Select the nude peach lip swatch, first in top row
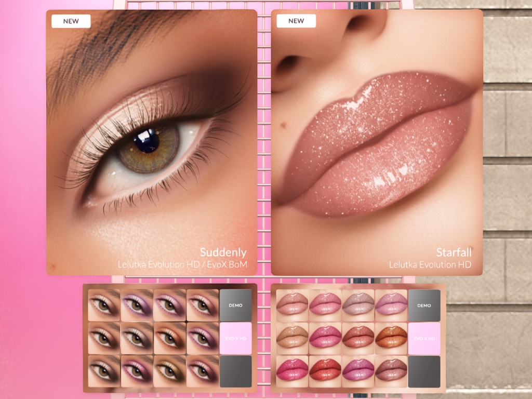Image resolution: width=532 pixels, height=399 pixels. point(292,305)
